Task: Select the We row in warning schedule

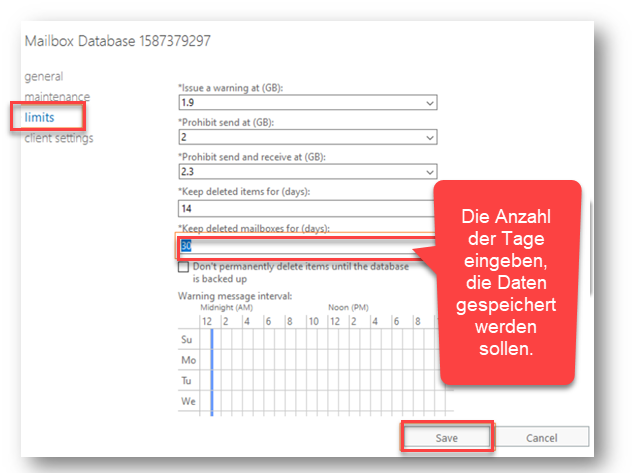Action: pyautogui.click(x=188, y=401)
